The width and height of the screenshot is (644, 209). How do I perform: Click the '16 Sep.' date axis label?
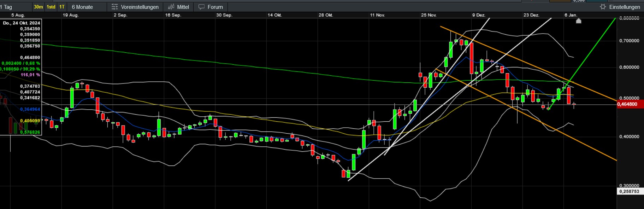(173, 15)
